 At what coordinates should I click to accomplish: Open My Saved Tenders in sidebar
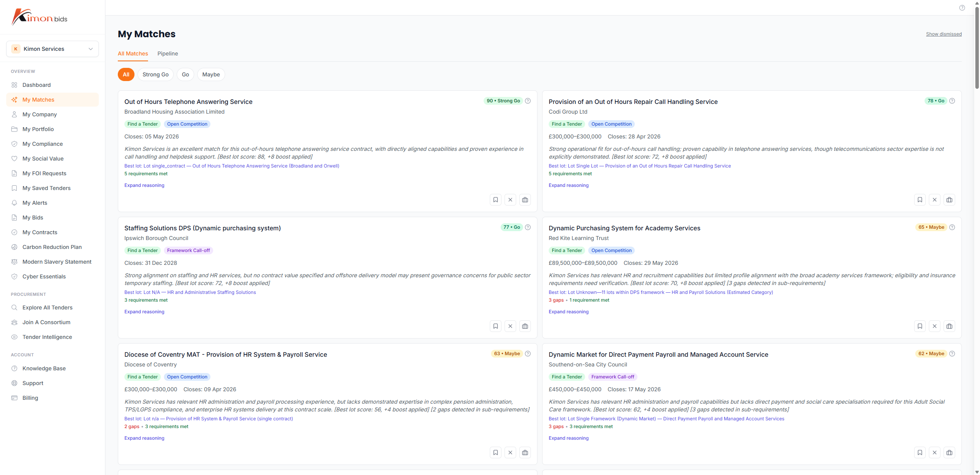(52, 188)
